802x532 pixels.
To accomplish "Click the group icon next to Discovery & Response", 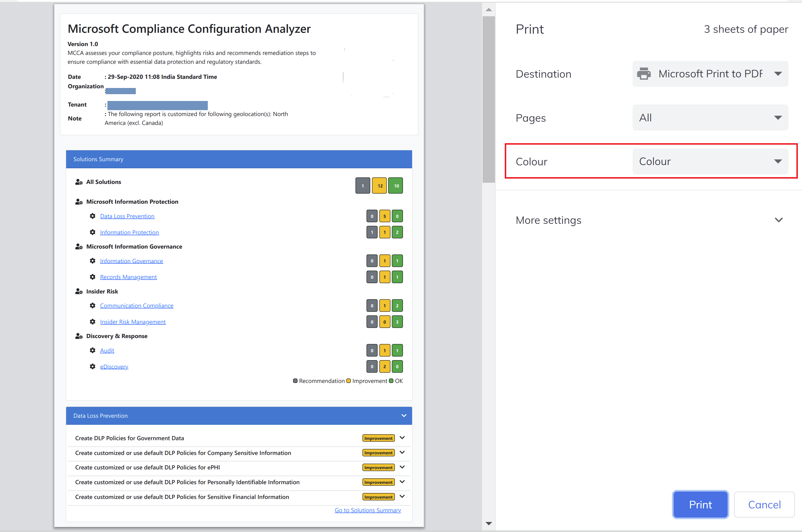I will (x=79, y=336).
